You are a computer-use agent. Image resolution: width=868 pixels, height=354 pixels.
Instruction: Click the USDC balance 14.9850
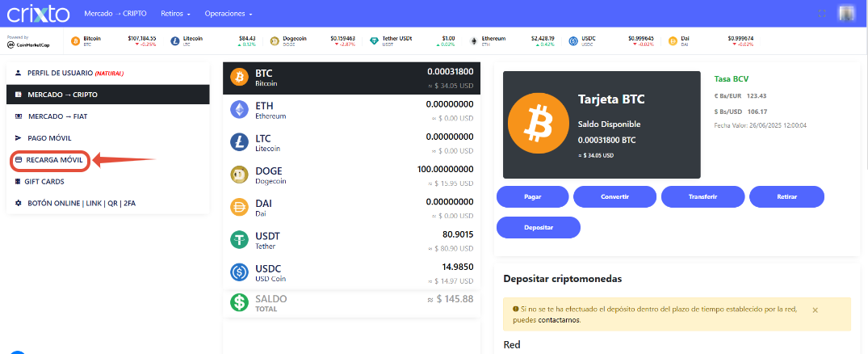click(458, 267)
